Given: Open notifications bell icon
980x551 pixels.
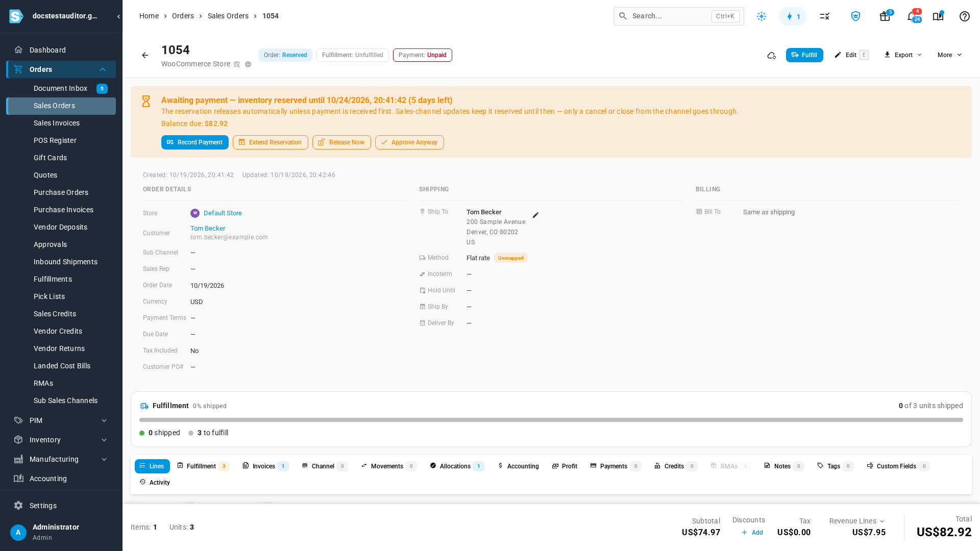Looking at the screenshot, I should (913, 16).
